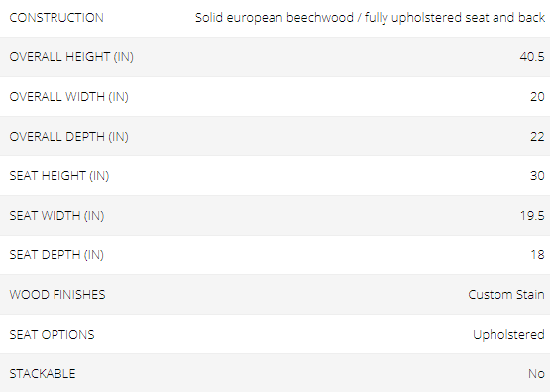Click the OVERALL DEPTH (IN) label

[x=69, y=137]
